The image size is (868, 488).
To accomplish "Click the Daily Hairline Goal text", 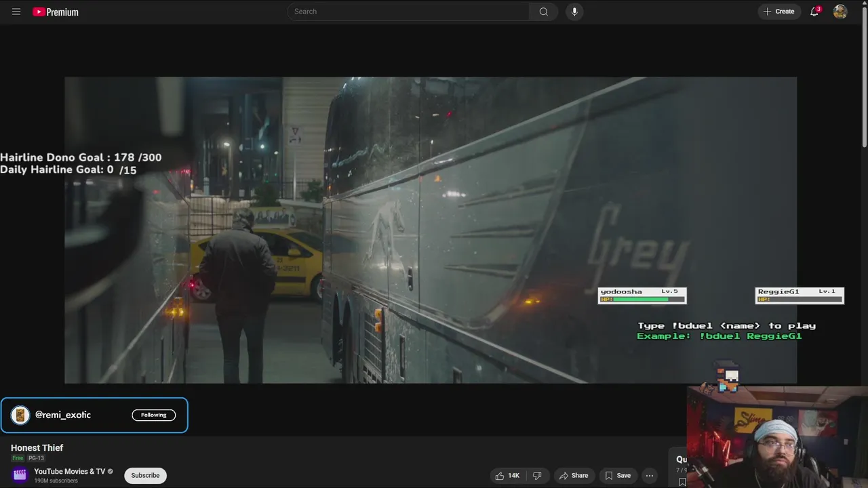I will click(68, 169).
